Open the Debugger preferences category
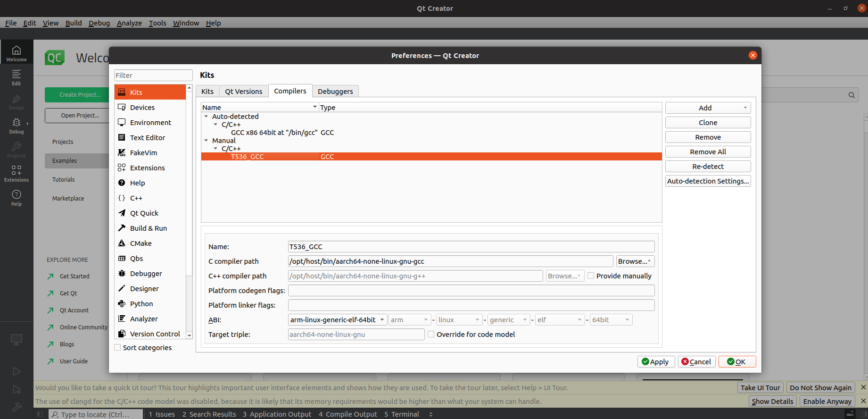 click(x=146, y=274)
